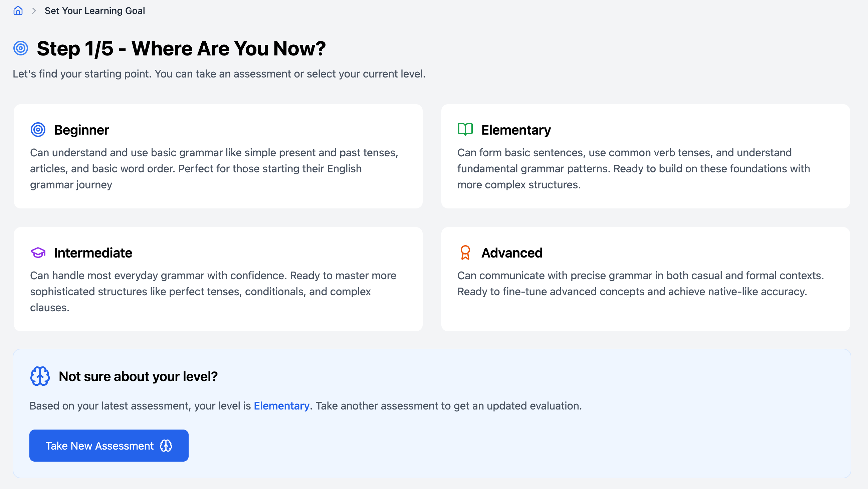Click the 'Not sure about your level?' heading
The width and height of the screenshot is (868, 489).
[x=138, y=376]
